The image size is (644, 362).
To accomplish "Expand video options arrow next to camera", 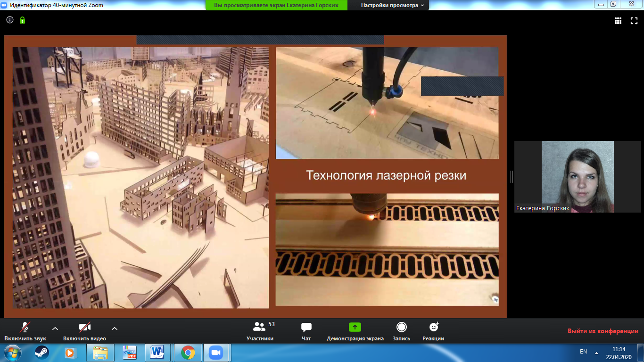I will click(x=115, y=328).
